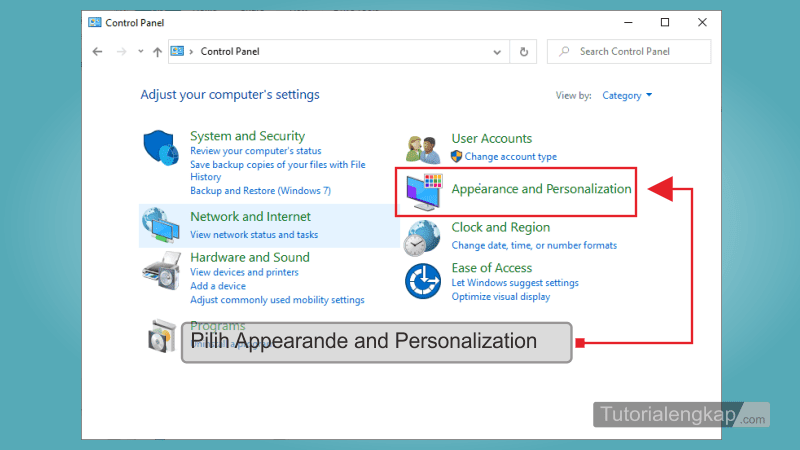
Task: Click the Appearance and Personalization monitor icon
Action: tap(424, 192)
